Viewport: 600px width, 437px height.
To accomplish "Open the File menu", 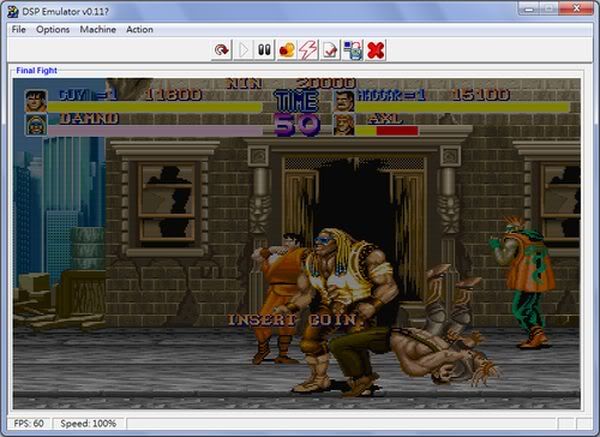I will point(18,29).
